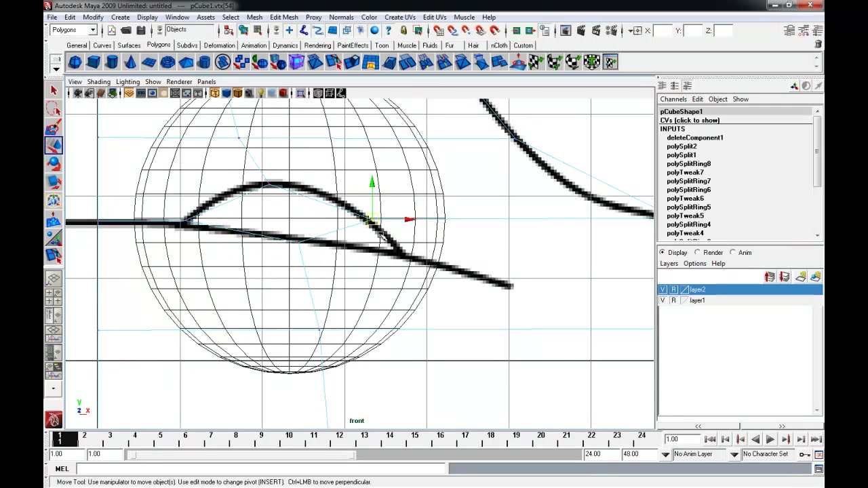
Task: Click the Save Scene disk icon
Action: coord(141,30)
